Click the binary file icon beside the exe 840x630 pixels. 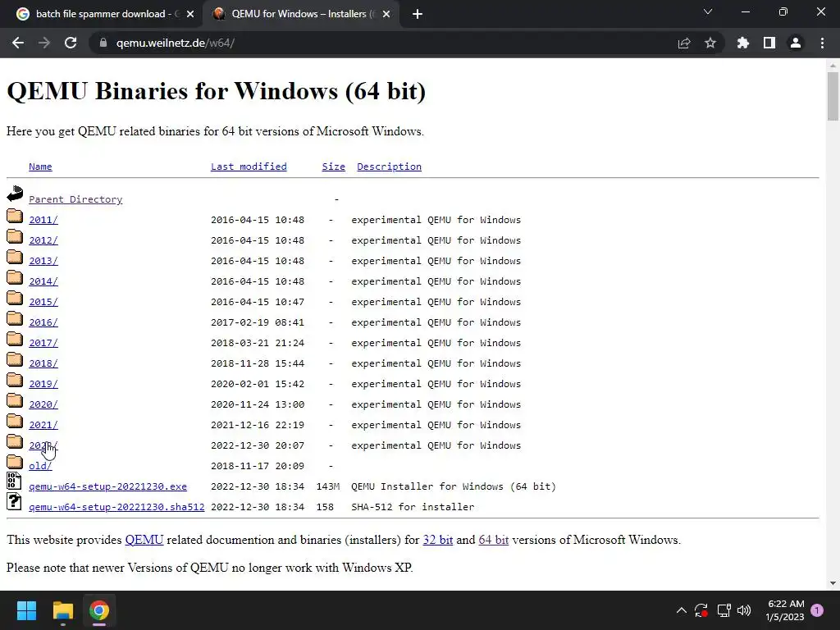(x=14, y=481)
